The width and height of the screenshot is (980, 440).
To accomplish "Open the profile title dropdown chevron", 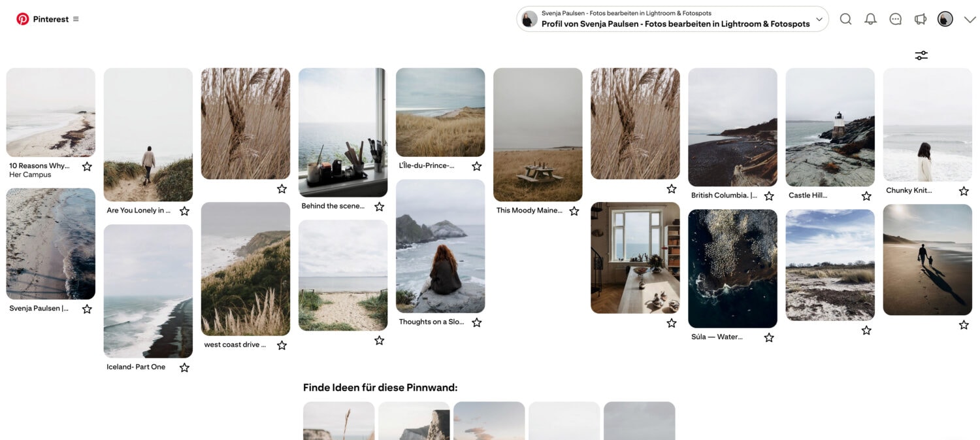I will click(x=819, y=20).
